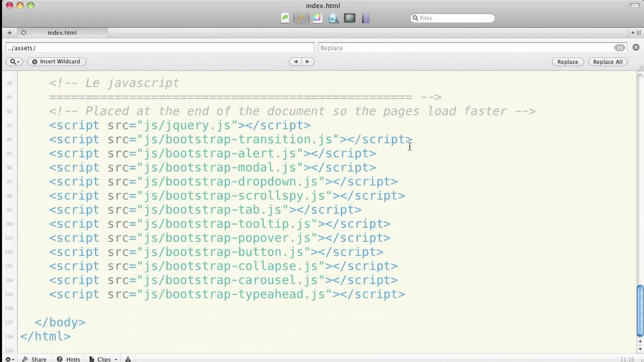Click the Replace text field

point(472,48)
